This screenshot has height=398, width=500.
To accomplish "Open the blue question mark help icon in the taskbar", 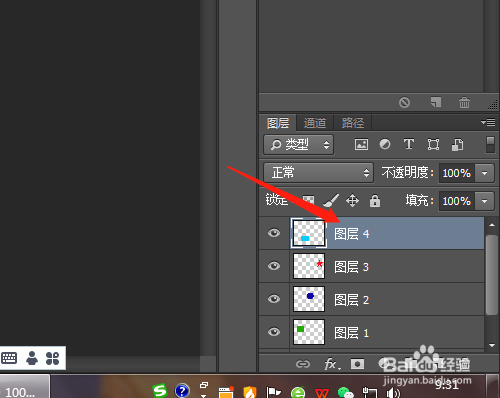I will tap(182, 391).
